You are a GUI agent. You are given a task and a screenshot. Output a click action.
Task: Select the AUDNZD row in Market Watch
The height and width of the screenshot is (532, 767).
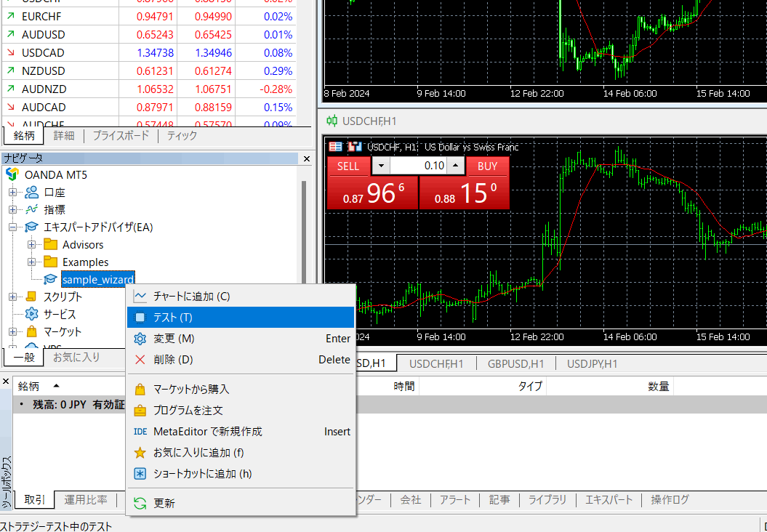(x=149, y=89)
